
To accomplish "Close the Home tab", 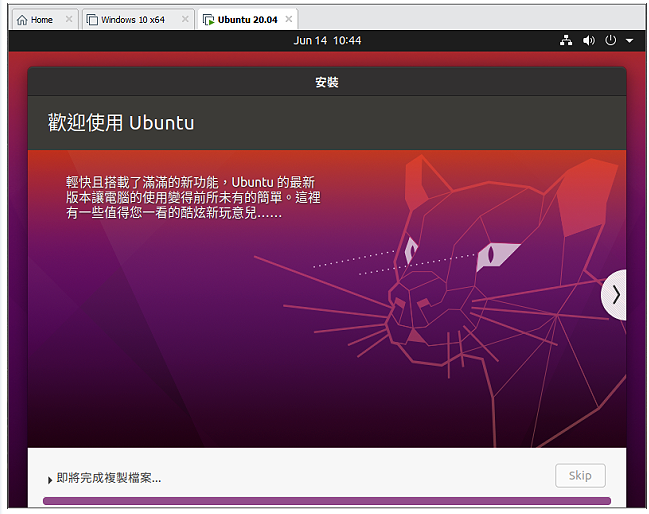I will point(69,19).
